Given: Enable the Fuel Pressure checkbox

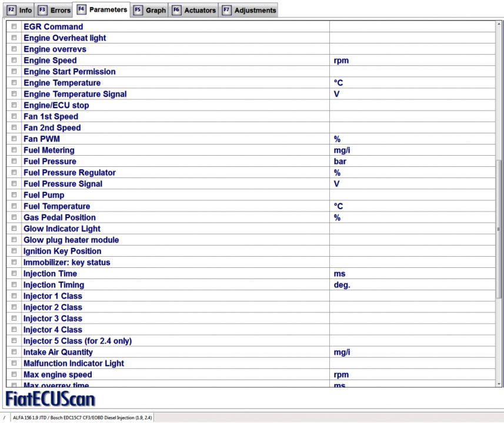Looking at the screenshot, I should coord(14,161).
